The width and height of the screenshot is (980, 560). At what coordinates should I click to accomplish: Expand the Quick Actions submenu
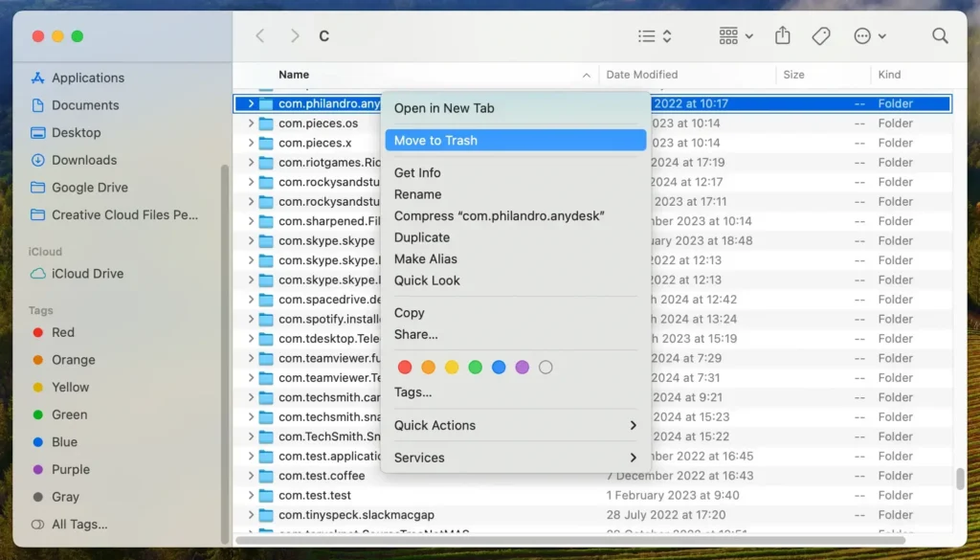[515, 425]
